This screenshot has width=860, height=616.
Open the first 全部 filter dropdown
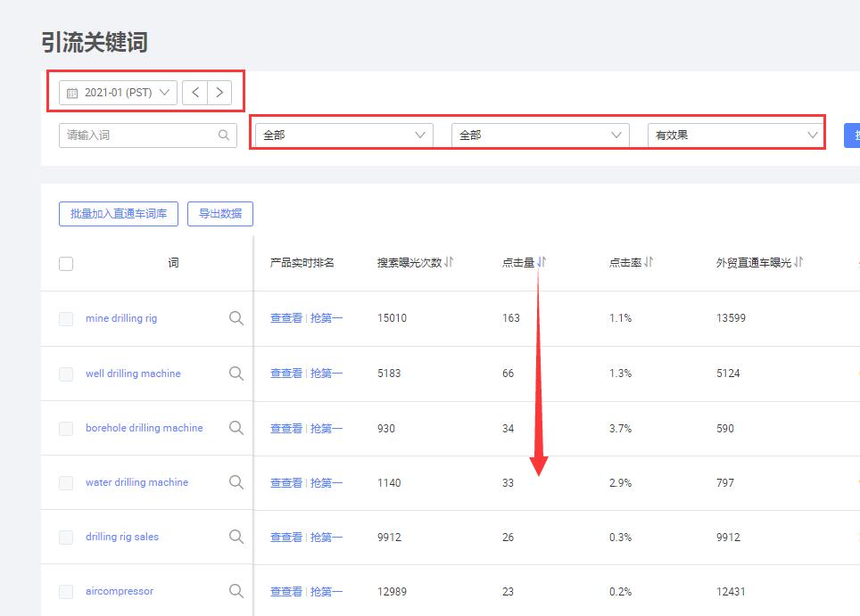click(x=342, y=135)
